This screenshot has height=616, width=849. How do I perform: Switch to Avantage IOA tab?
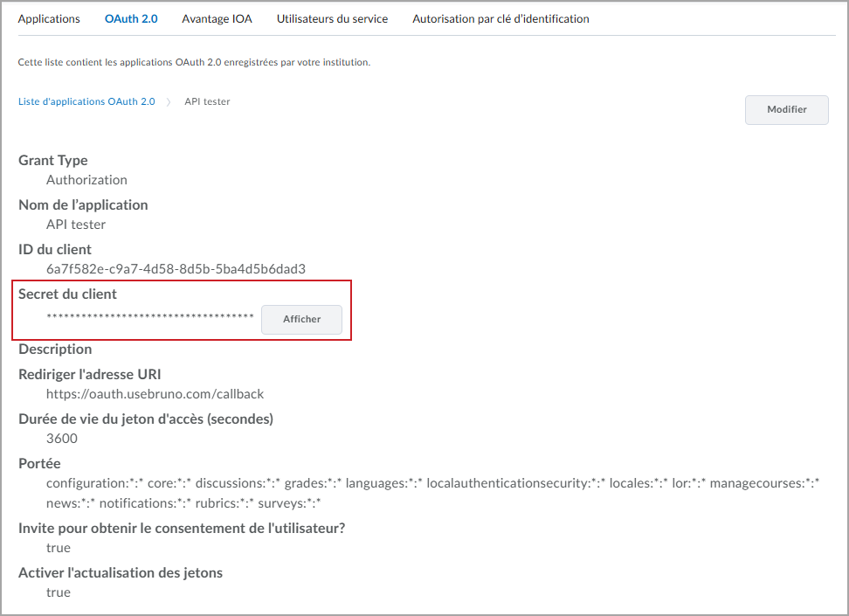coord(217,19)
